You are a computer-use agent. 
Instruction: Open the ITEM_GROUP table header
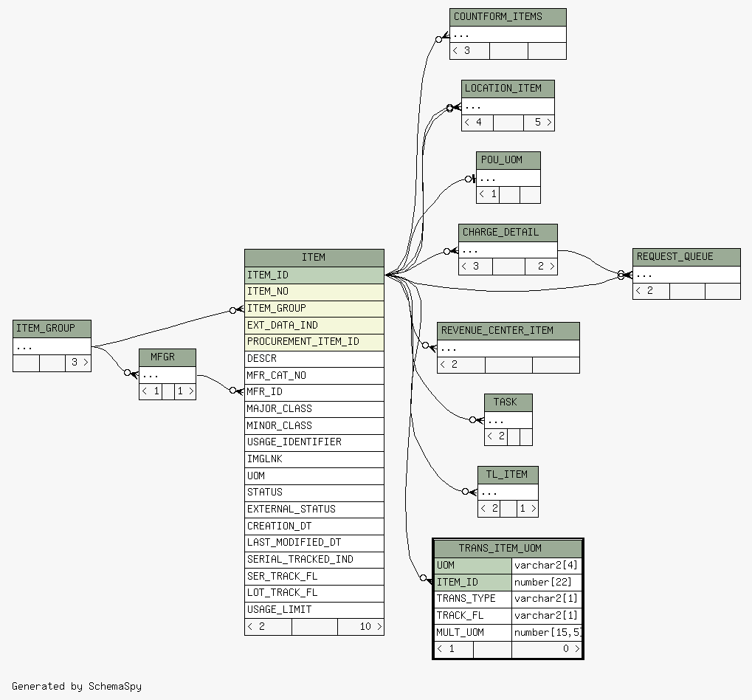[52, 329]
